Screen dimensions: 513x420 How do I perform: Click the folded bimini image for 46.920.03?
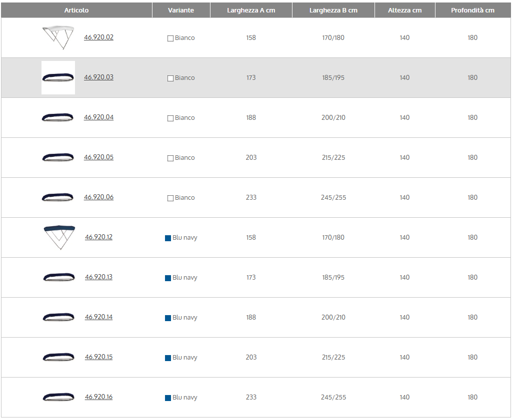pyautogui.click(x=58, y=77)
